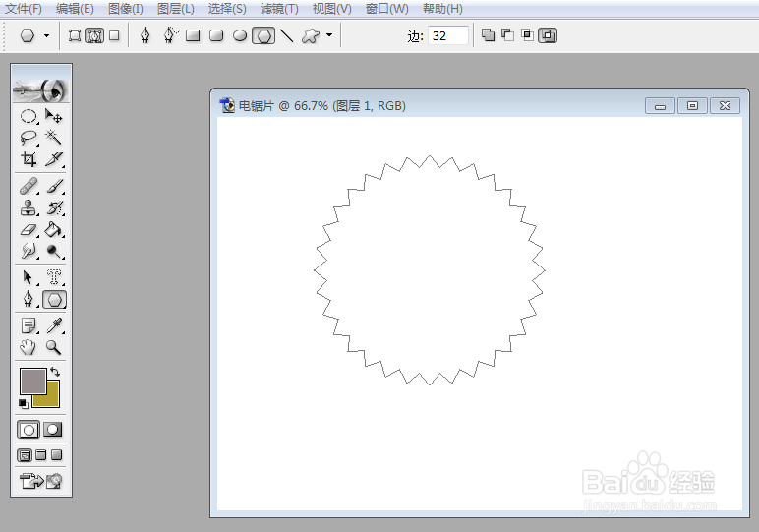Select the Slice tool
The width and height of the screenshot is (759, 532).
54,158
